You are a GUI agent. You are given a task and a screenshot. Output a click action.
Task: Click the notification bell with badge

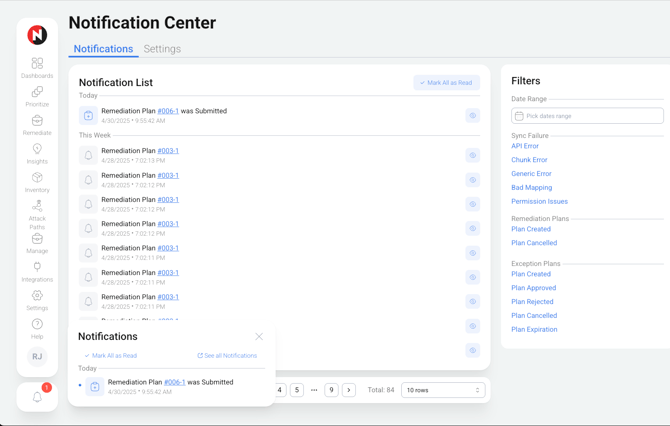(37, 396)
